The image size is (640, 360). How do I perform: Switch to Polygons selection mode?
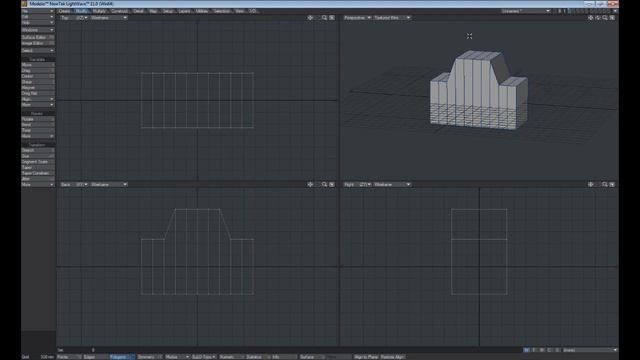(122, 357)
